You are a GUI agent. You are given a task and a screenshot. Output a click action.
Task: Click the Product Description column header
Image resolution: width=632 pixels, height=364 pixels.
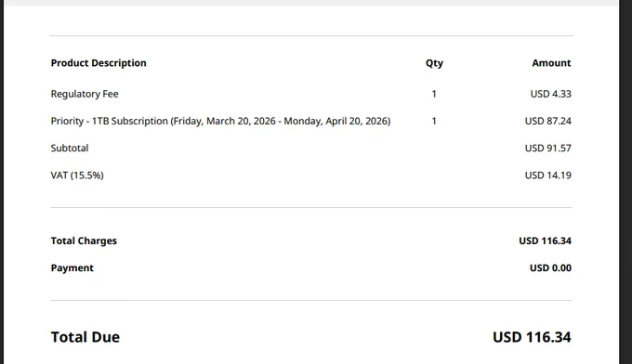tap(99, 63)
